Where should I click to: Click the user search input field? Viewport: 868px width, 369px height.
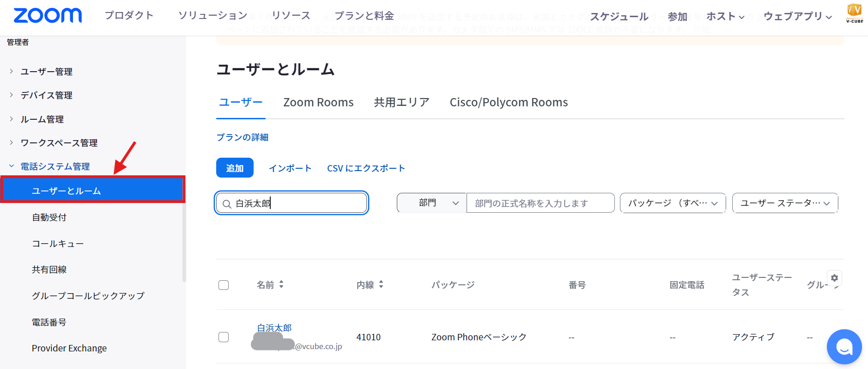pos(291,203)
